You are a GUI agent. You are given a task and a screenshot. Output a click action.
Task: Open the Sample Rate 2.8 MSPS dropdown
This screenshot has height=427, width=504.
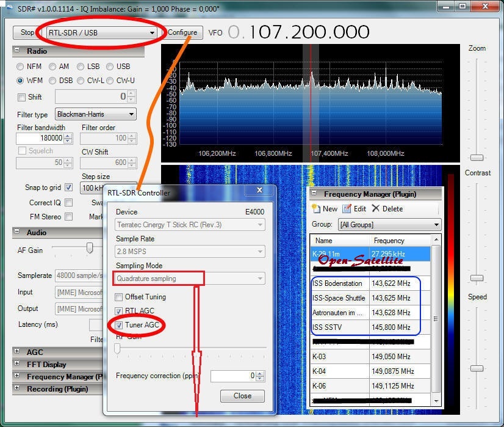point(190,251)
